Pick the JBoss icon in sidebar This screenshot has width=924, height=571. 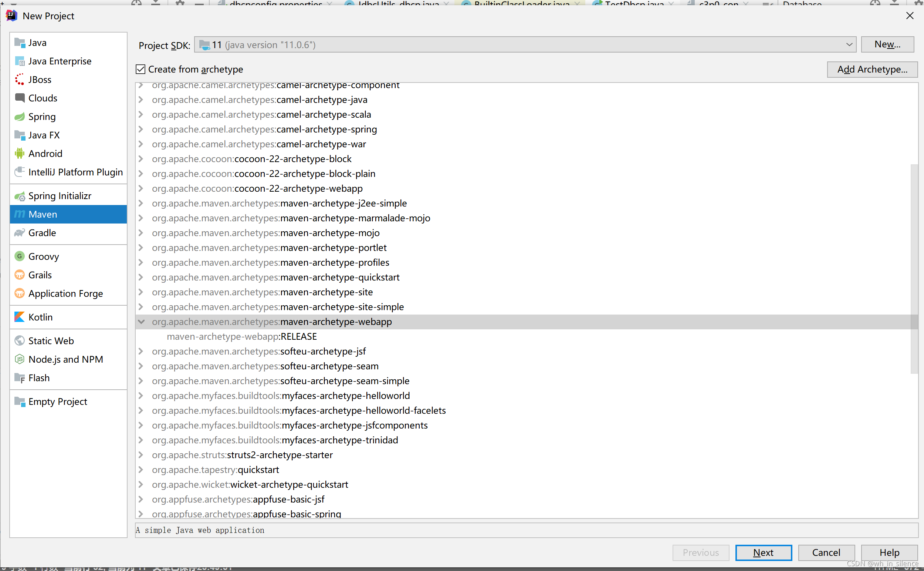coord(19,80)
